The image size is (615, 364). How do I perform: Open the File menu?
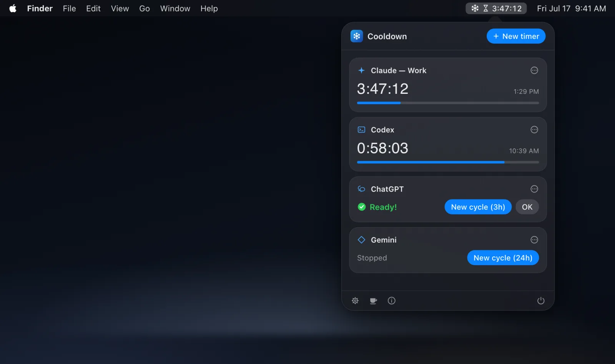click(69, 8)
